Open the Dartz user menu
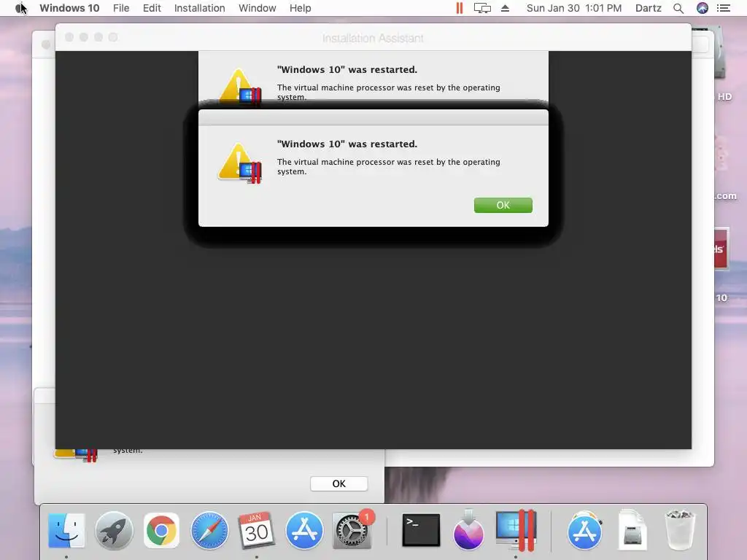The image size is (747, 560). point(648,8)
